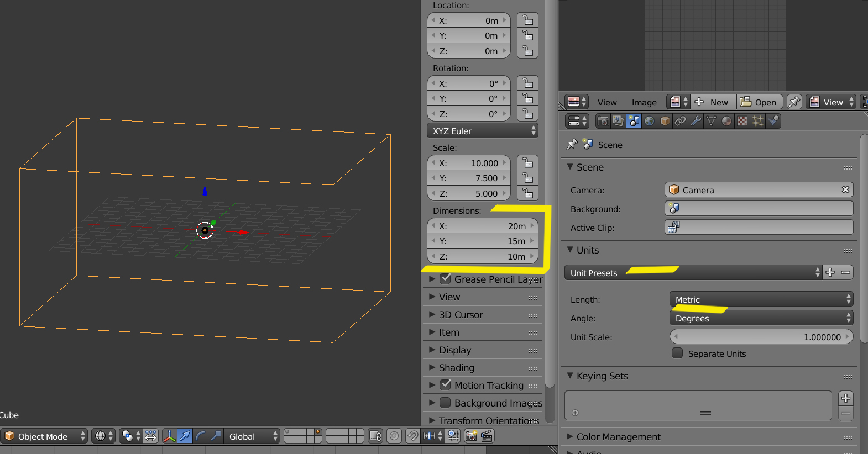Enable the Separate Units checkbox
This screenshot has height=454, width=868.
[677, 353]
